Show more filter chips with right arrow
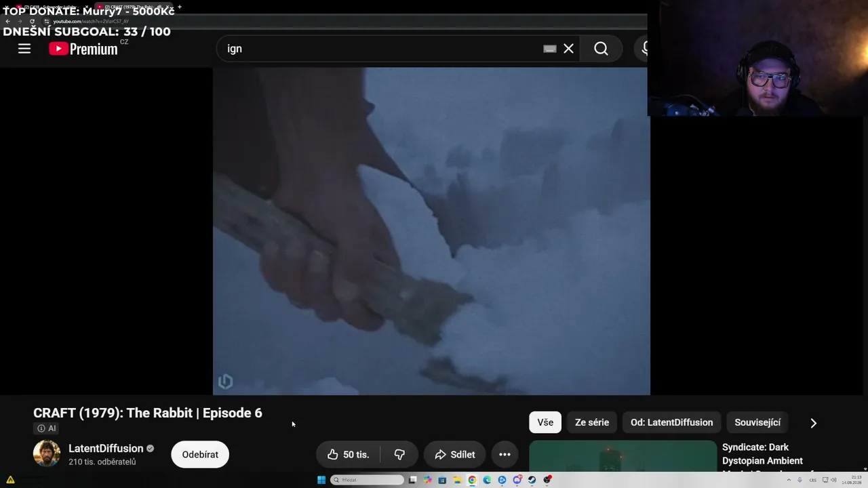Viewport: 868px width, 488px height. [x=814, y=423]
